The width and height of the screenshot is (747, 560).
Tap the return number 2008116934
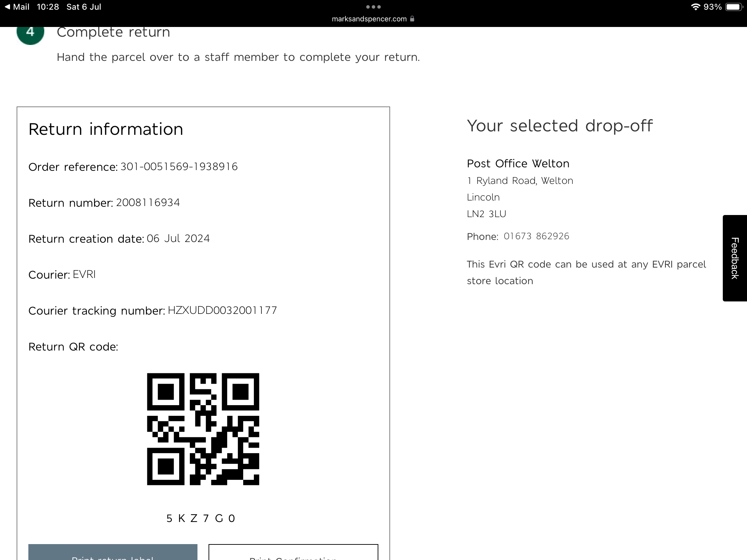pyautogui.click(x=148, y=203)
